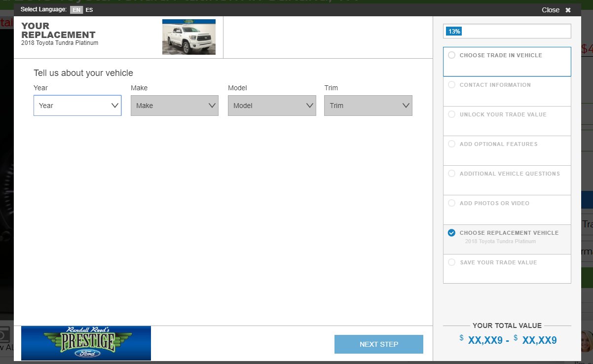Click the Next Step button
The height and width of the screenshot is (364, 593).
[x=379, y=344]
